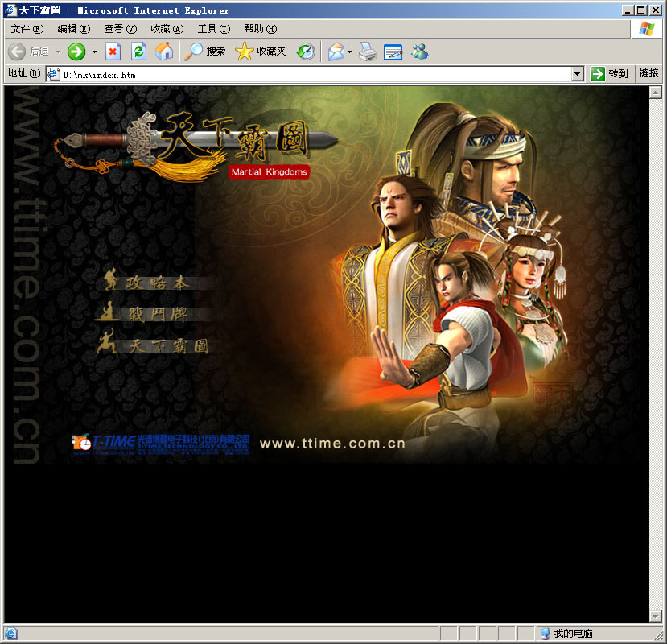Click the Mail envelope icon

[x=336, y=52]
